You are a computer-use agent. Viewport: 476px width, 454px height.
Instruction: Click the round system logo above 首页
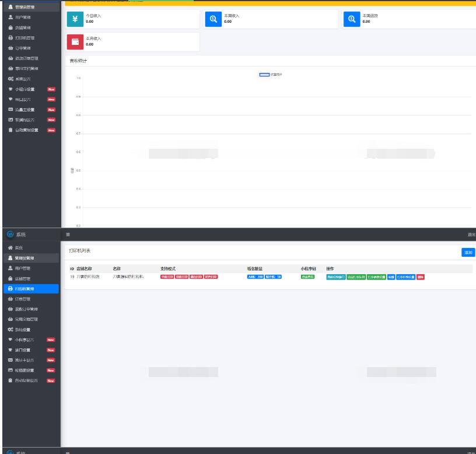8,235
